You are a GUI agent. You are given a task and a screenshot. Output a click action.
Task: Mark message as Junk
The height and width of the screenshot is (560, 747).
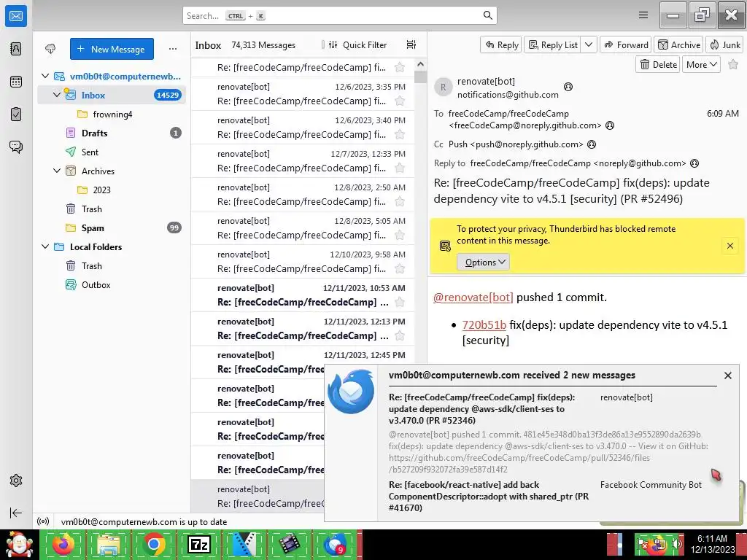(x=724, y=44)
